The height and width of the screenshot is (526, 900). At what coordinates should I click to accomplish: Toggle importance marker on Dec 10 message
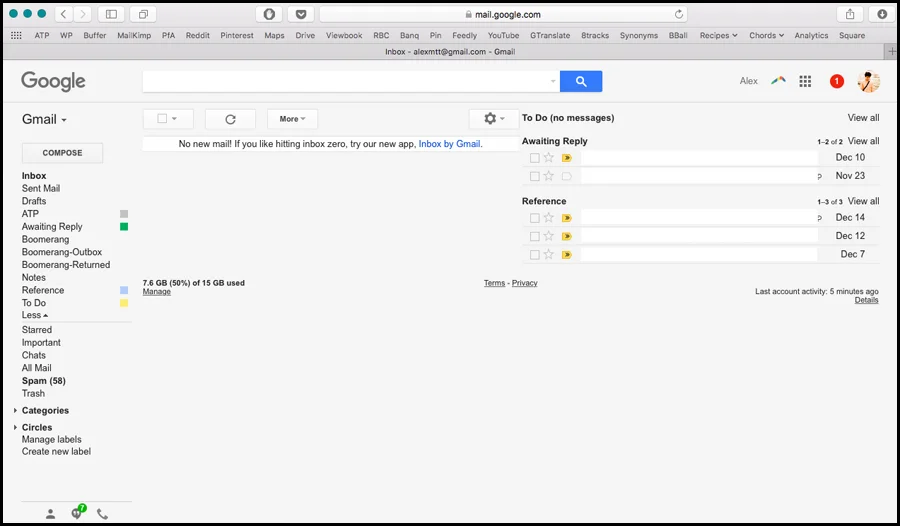tap(567, 158)
